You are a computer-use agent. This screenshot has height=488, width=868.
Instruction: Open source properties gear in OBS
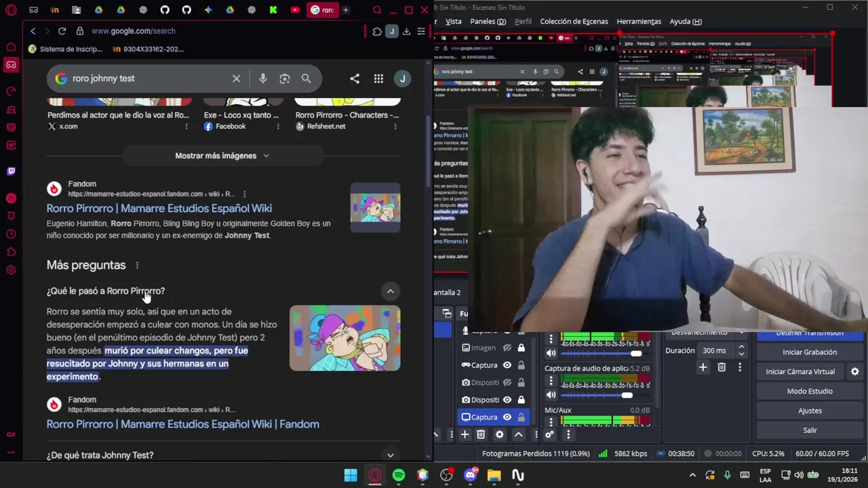coord(500,434)
